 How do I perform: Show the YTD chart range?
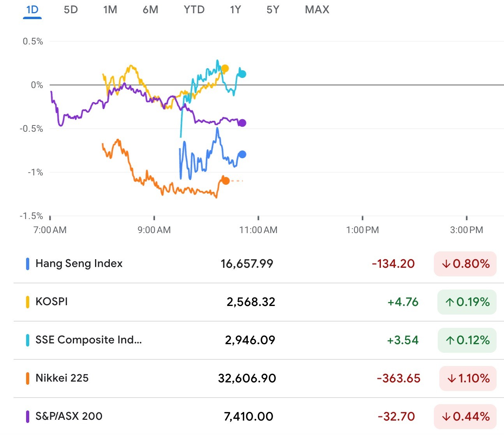194,9
